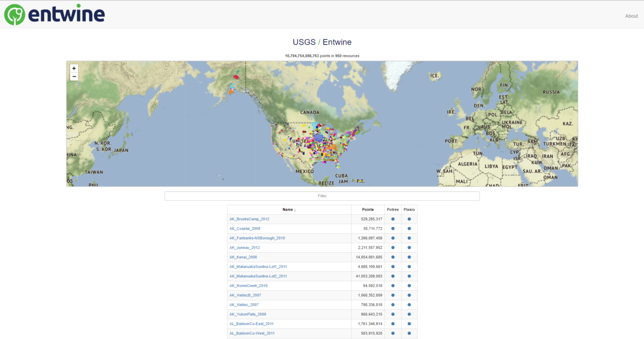Click the Filter input field
644x339 pixels.
[322, 196]
